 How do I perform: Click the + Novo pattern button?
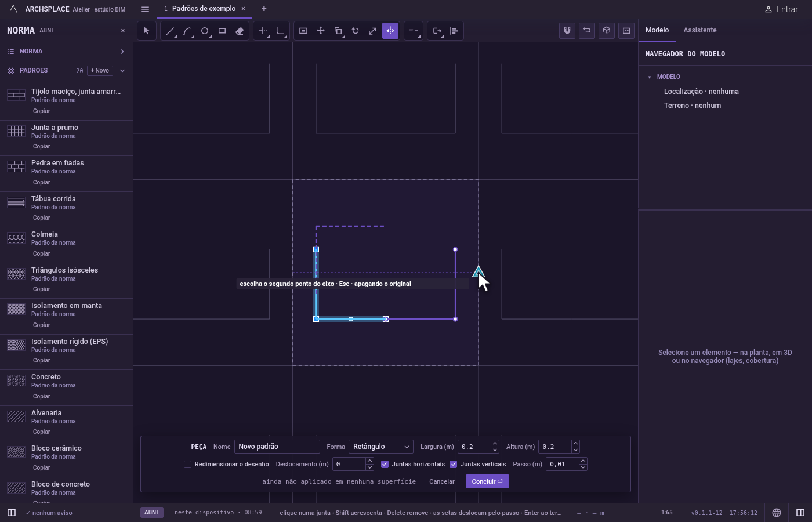pos(100,71)
